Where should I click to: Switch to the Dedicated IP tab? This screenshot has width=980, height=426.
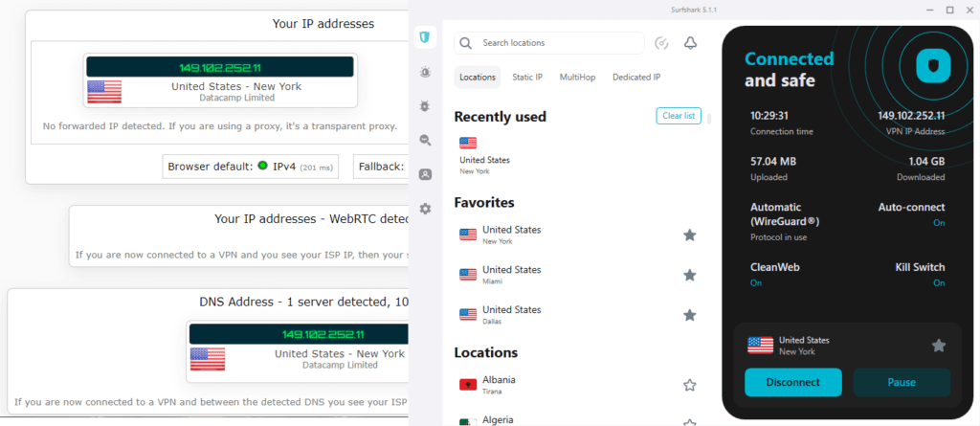coord(636,77)
